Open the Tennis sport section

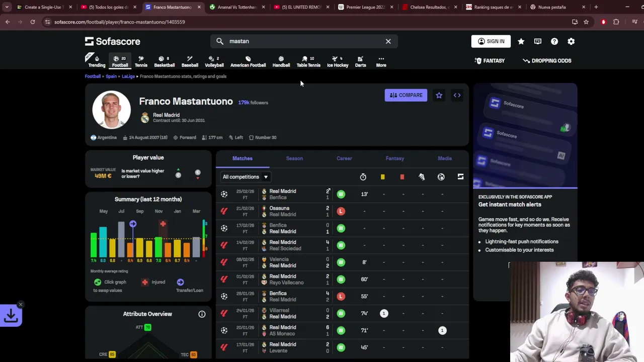(x=141, y=61)
